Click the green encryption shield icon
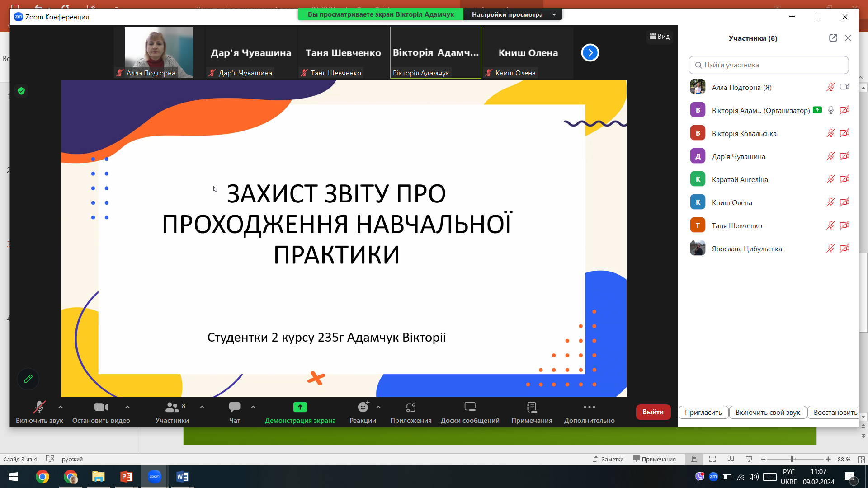This screenshot has width=868, height=488. (21, 91)
